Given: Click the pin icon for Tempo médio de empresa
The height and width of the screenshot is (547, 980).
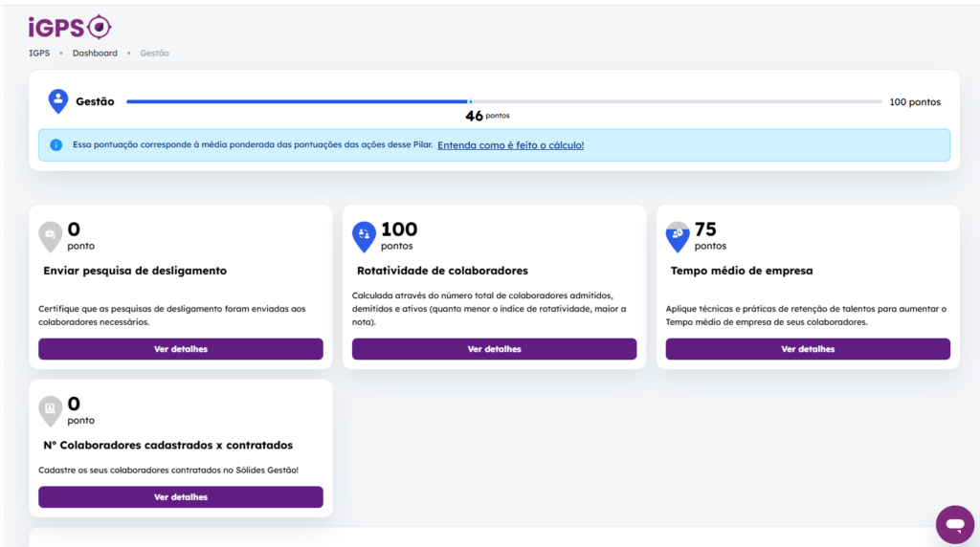Looking at the screenshot, I should click(x=678, y=234).
